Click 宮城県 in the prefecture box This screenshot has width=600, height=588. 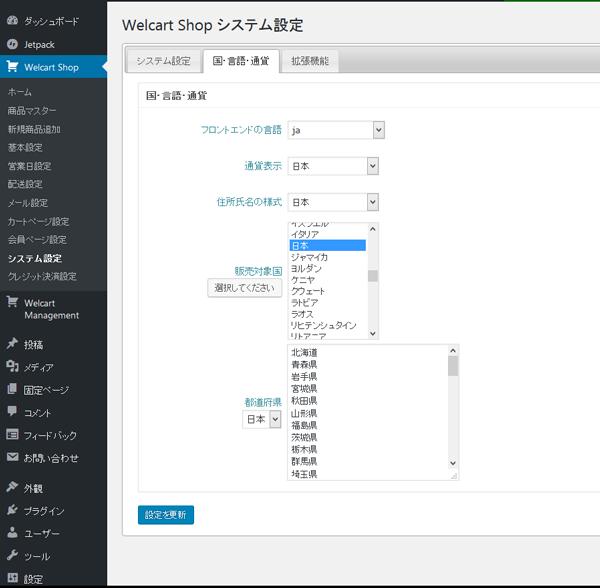tap(304, 389)
